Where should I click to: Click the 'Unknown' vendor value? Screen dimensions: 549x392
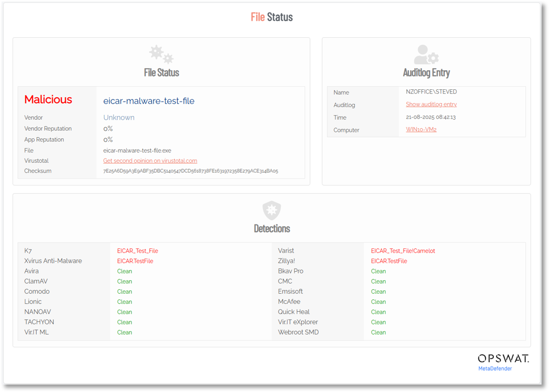[x=119, y=118]
